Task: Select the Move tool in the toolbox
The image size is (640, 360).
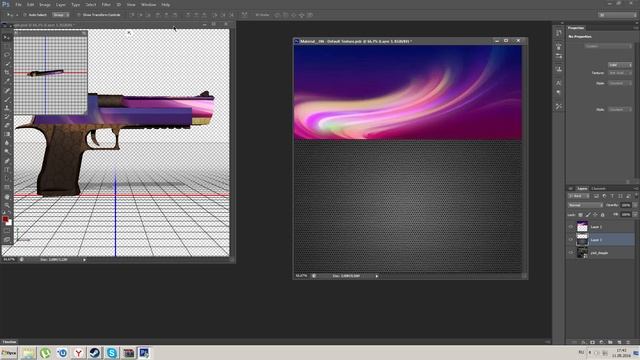Action: coord(7,37)
